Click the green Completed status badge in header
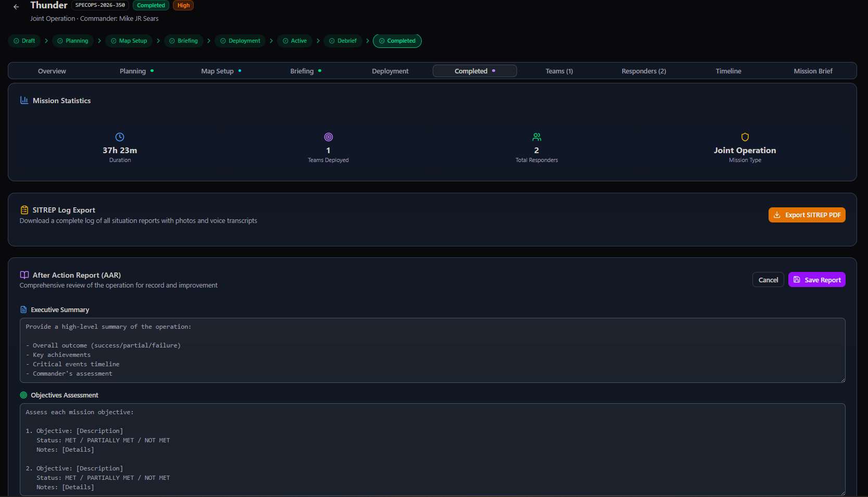 tap(151, 5)
